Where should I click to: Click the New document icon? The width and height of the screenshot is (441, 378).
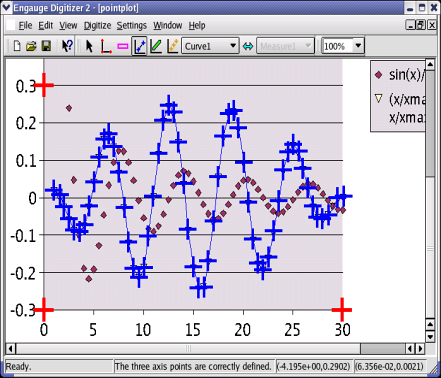click(17, 46)
